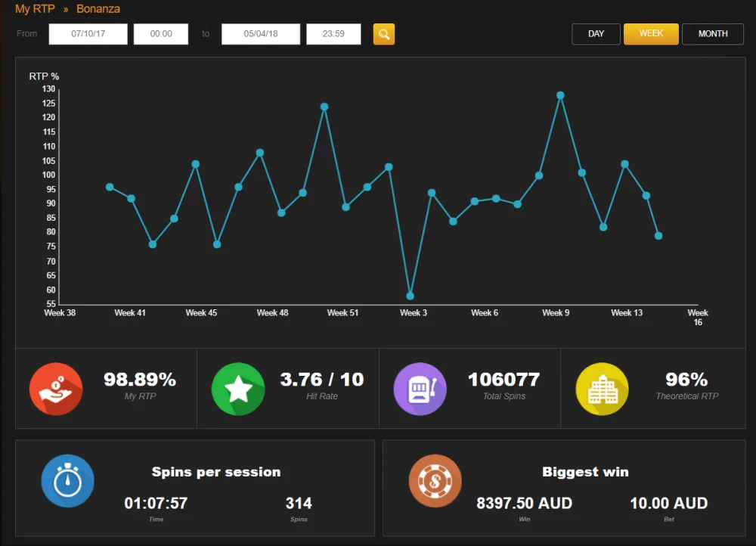This screenshot has width=756, height=546.
Task: Click the Bonanza breadcrumb
Action: [x=98, y=8]
